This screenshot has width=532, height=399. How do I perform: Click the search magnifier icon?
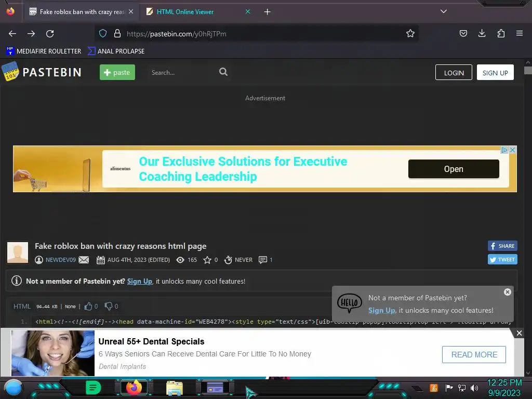[x=223, y=72]
